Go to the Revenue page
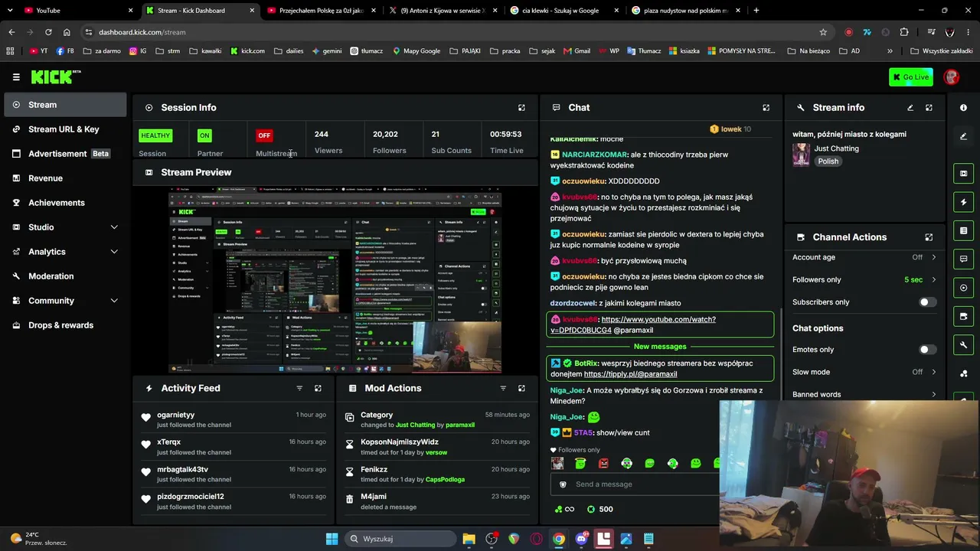This screenshot has height=551, width=980. (65, 178)
